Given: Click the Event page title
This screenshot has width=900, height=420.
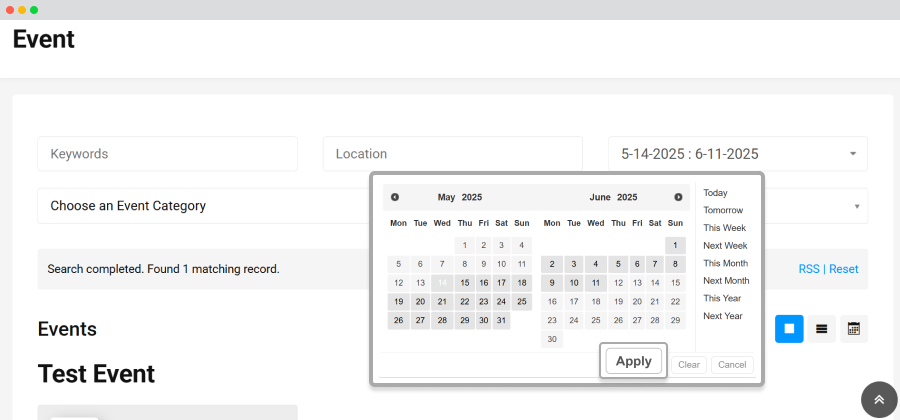Looking at the screenshot, I should pyautogui.click(x=44, y=40).
